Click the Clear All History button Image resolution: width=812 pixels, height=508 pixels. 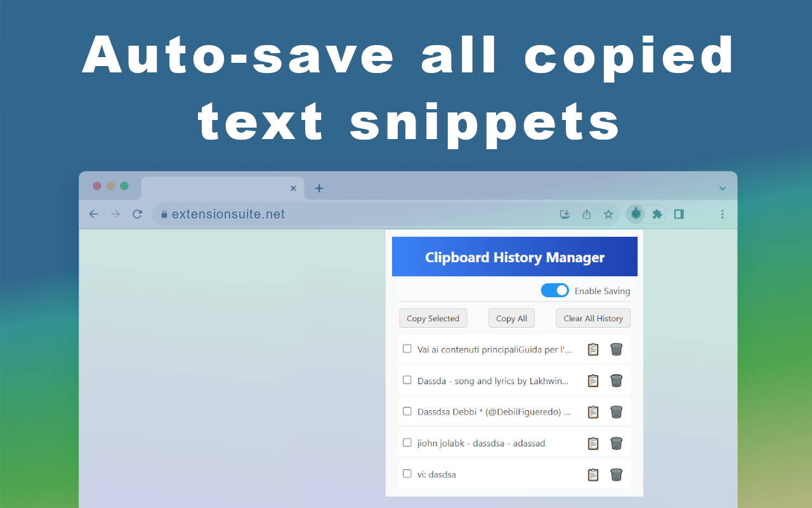coord(593,318)
